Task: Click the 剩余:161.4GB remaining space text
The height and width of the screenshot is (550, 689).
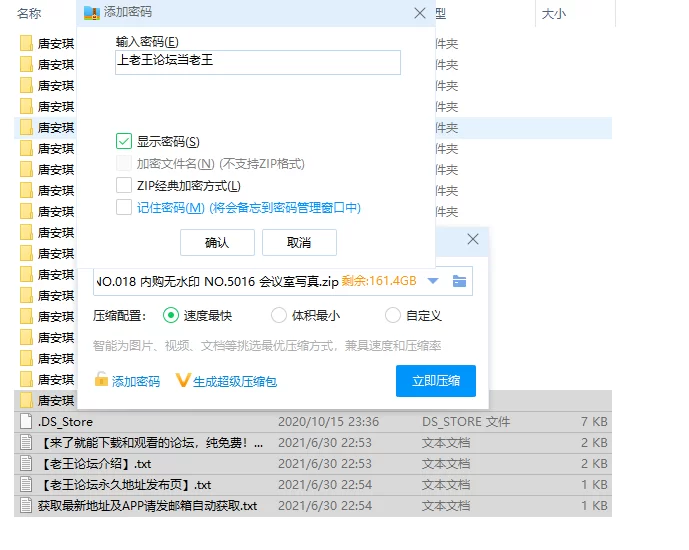Action: (379, 281)
